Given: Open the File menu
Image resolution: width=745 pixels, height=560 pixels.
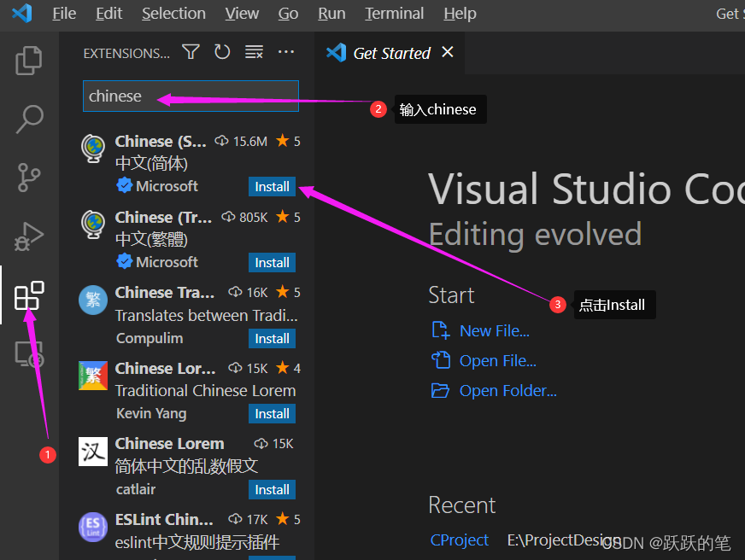Looking at the screenshot, I should coord(64,14).
